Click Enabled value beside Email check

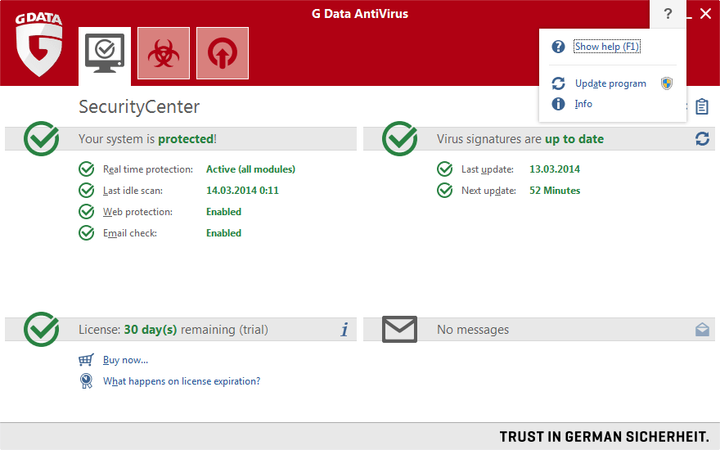pos(224,233)
